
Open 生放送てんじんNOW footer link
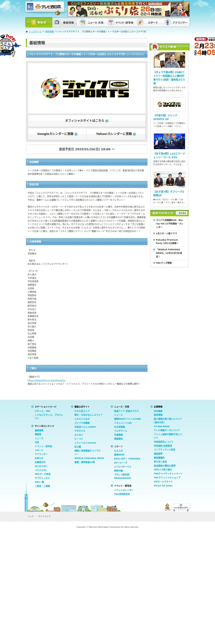click(x=85, y=427)
